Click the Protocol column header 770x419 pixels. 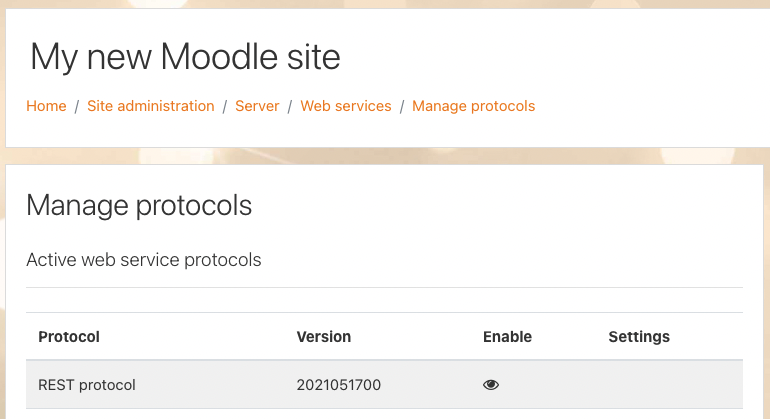(x=69, y=336)
